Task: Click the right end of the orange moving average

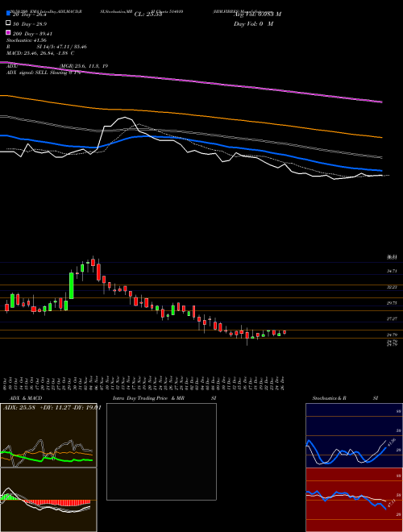Action: (x=380, y=137)
